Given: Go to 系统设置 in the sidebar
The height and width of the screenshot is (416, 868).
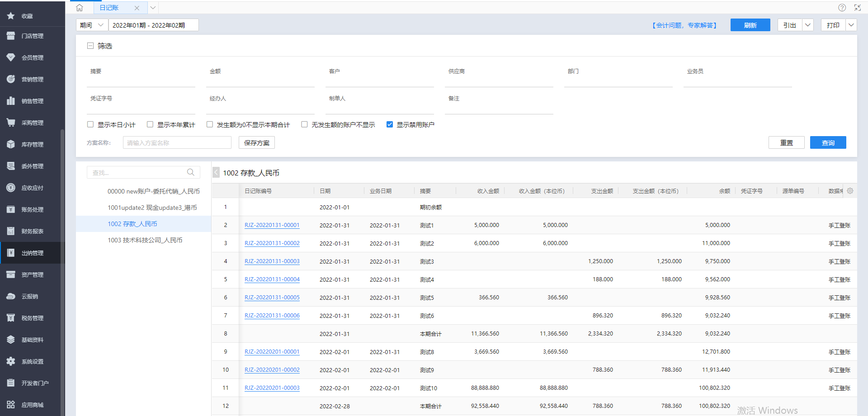Looking at the screenshot, I should point(32,361).
